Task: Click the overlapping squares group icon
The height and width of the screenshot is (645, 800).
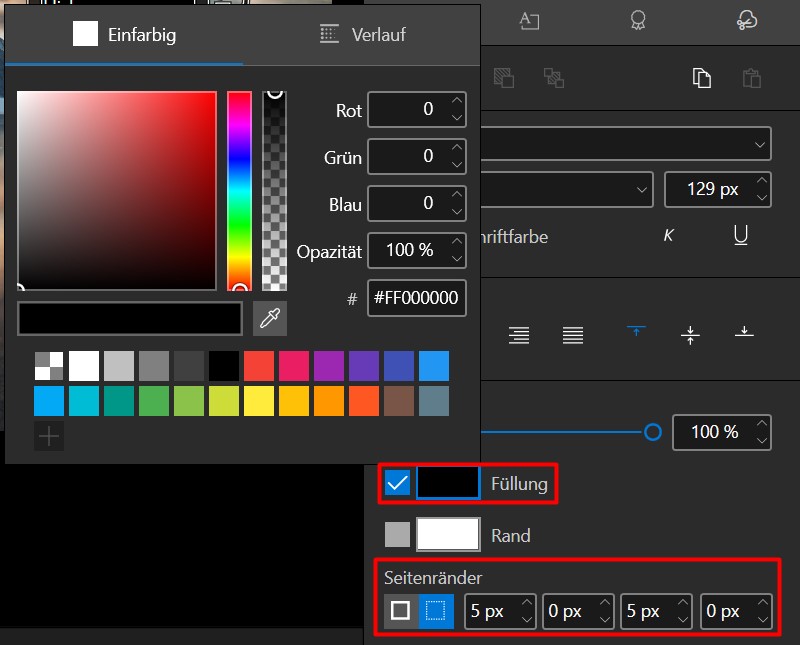Action: (x=554, y=78)
